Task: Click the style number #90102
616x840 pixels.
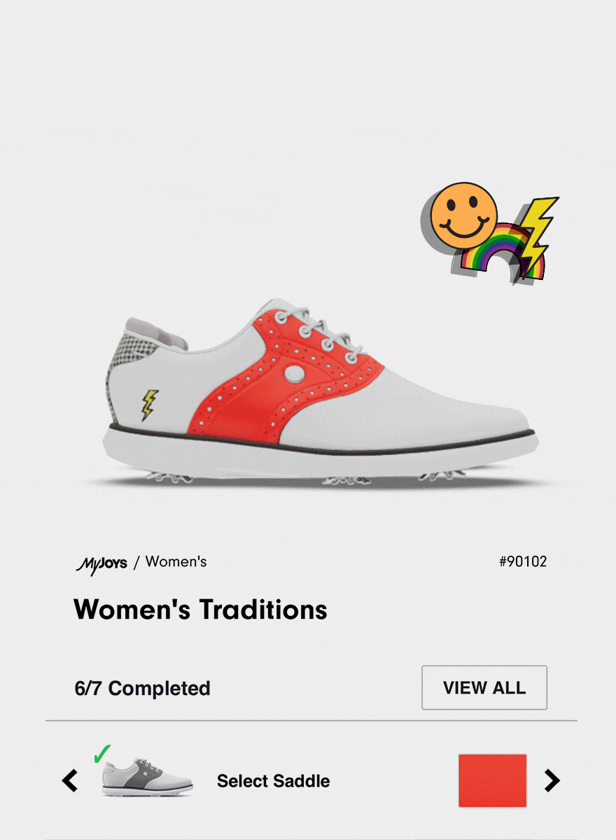Action: (523, 561)
